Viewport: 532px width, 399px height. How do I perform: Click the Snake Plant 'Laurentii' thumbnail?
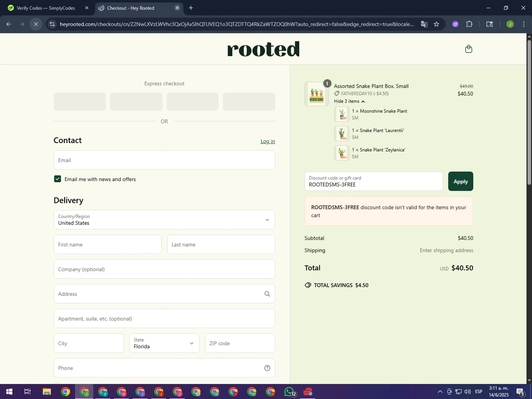[x=342, y=134]
